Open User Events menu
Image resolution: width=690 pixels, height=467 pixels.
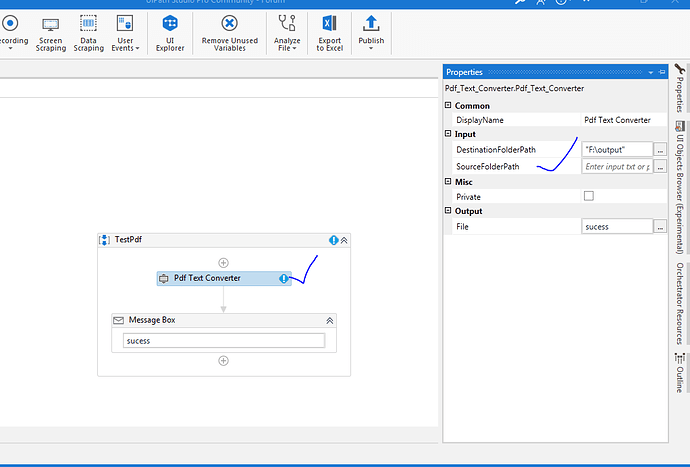[x=125, y=34]
